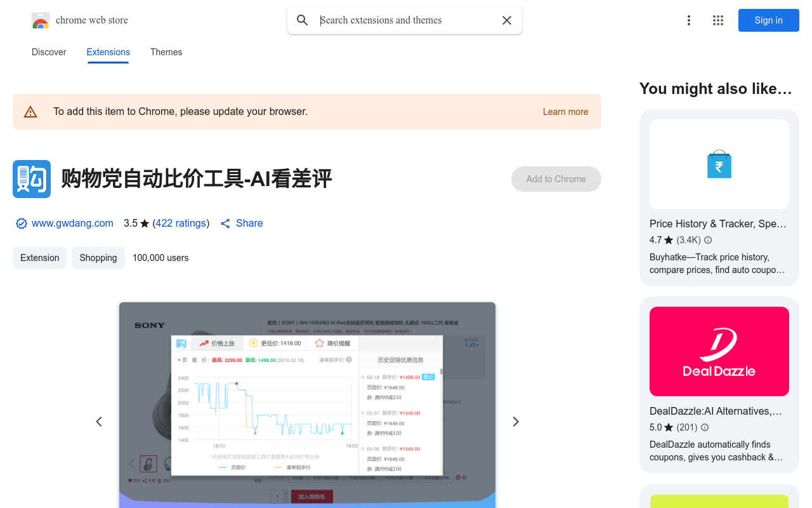
Task: Open the Price History & Tracker thumbnail
Action: 719,164
